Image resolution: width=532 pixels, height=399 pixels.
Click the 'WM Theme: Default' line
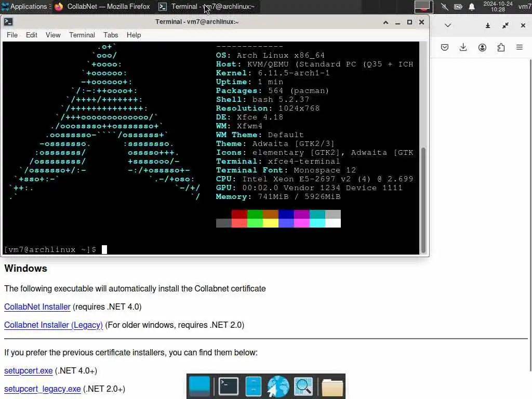click(260, 135)
